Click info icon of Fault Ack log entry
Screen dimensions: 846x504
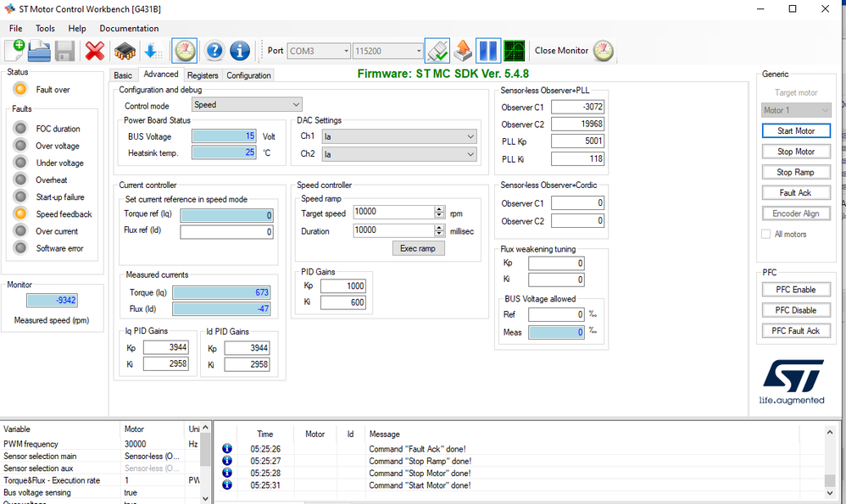tap(227, 448)
